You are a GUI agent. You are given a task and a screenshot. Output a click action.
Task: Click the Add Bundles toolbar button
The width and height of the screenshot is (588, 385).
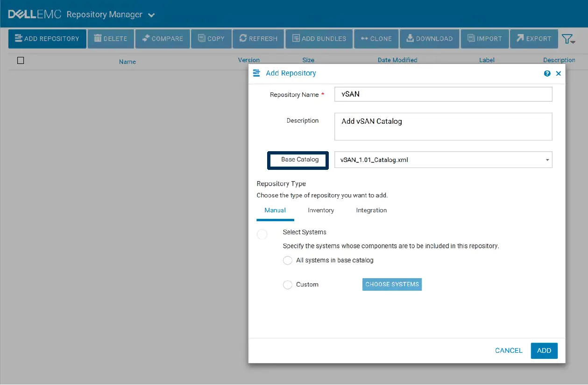(319, 39)
